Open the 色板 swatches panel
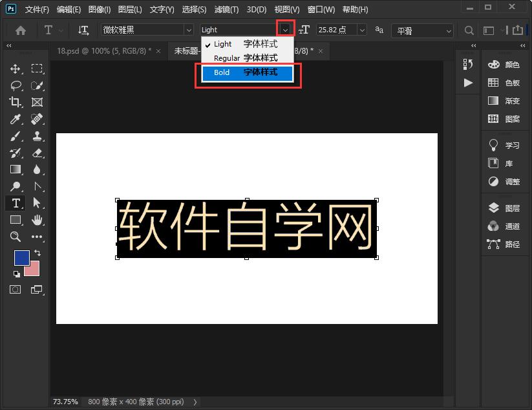Viewport: 532px width, 410px height. tap(504, 83)
